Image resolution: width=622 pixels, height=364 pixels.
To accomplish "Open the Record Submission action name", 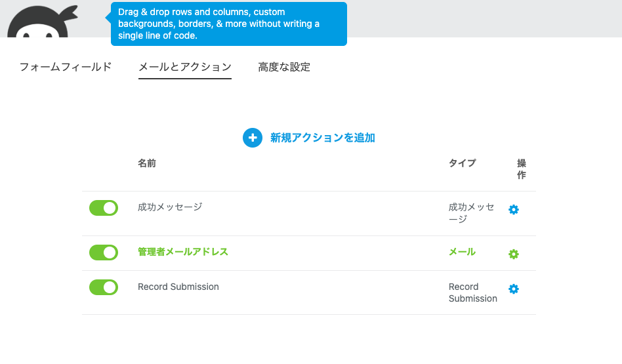I will tap(178, 287).
